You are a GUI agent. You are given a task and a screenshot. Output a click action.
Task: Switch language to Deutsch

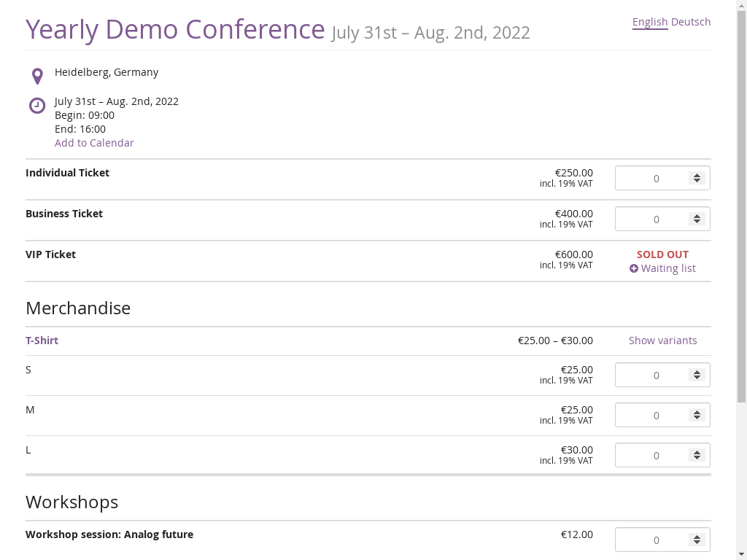point(691,22)
